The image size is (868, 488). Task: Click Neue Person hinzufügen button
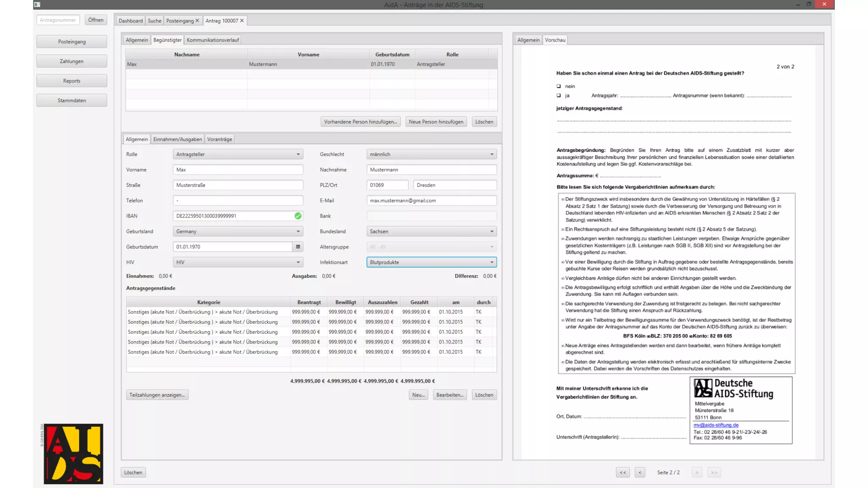point(436,122)
